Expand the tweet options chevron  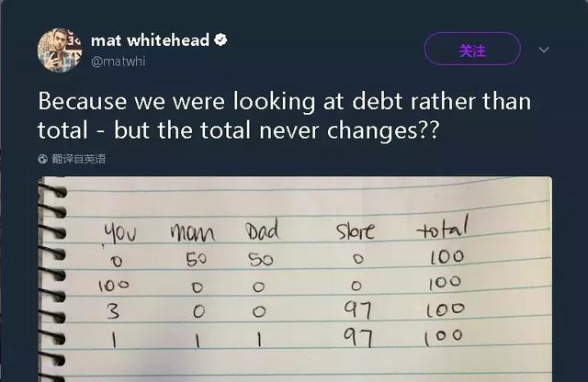pyautogui.click(x=544, y=49)
